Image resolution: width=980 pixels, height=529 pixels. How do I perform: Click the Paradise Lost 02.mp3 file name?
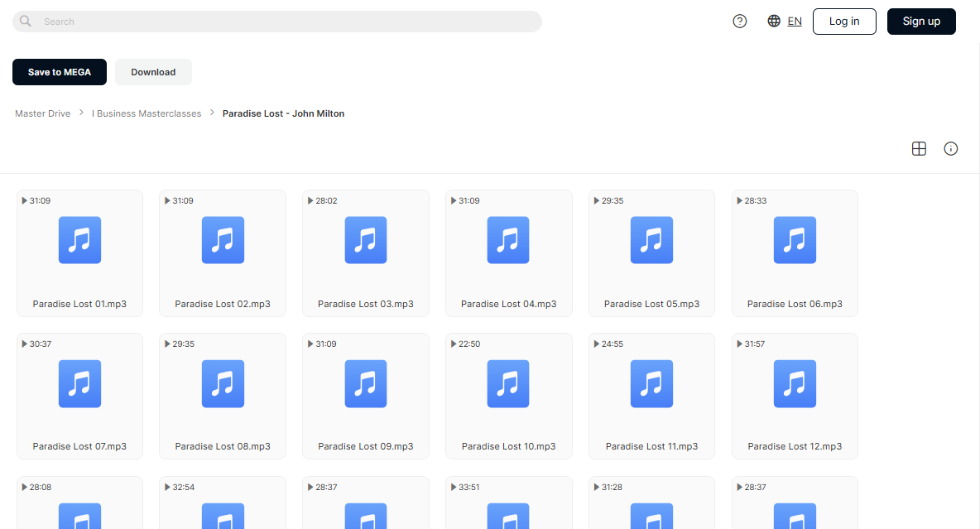click(223, 304)
